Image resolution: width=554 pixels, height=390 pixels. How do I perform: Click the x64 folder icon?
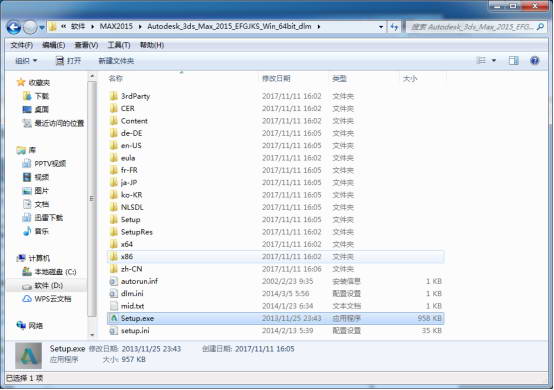[x=113, y=244]
